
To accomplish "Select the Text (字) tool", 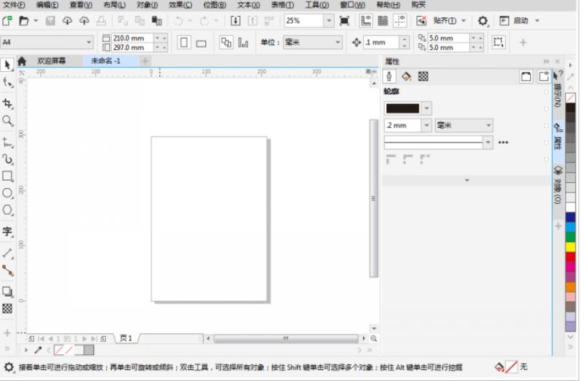I will click(x=7, y=232).
